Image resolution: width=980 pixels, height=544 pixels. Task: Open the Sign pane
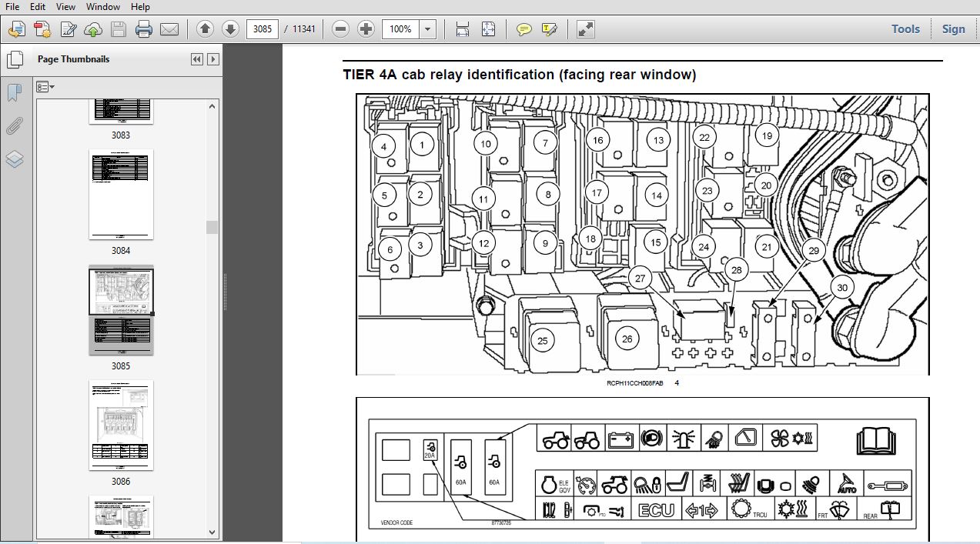point(953,28)
